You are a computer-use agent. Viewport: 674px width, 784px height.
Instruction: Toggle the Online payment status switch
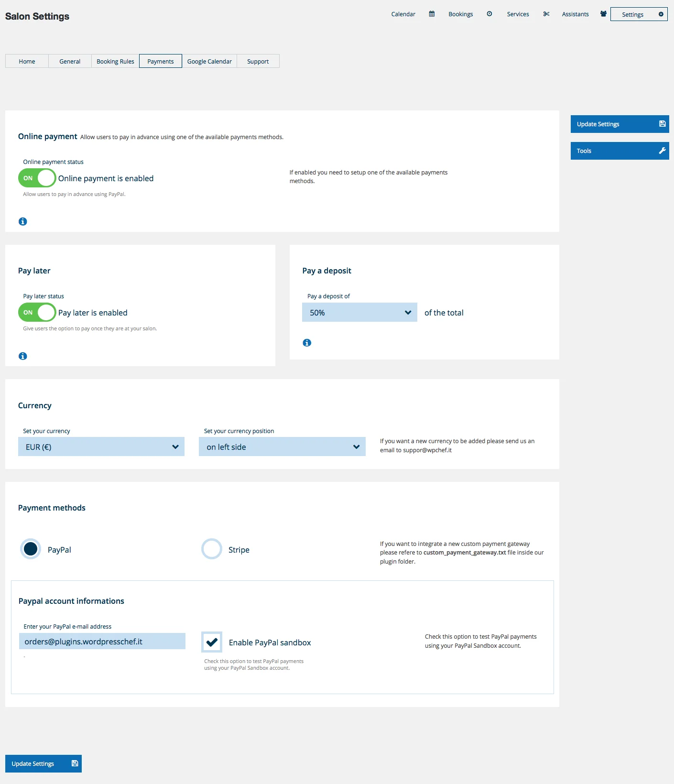(37, 178)
